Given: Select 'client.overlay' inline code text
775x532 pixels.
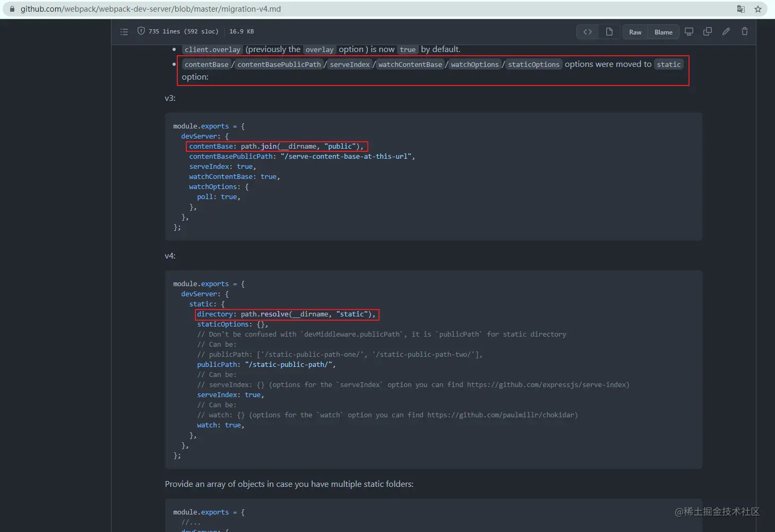Looking at the screenshot, I should [x=212, y=49].
